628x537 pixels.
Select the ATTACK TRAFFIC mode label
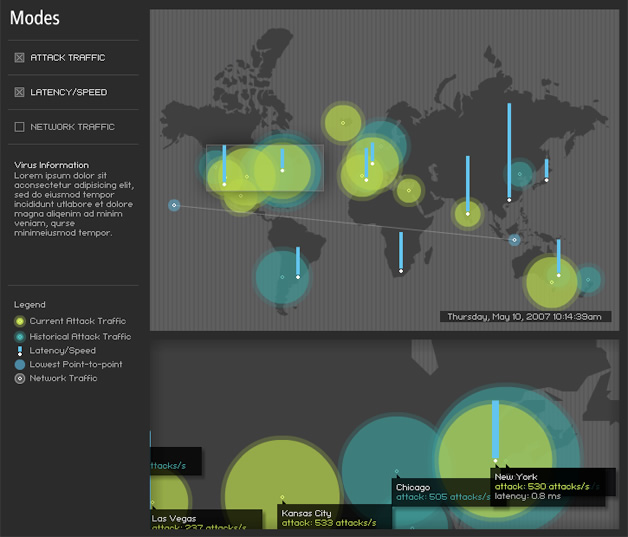click(x=68, y=58)
